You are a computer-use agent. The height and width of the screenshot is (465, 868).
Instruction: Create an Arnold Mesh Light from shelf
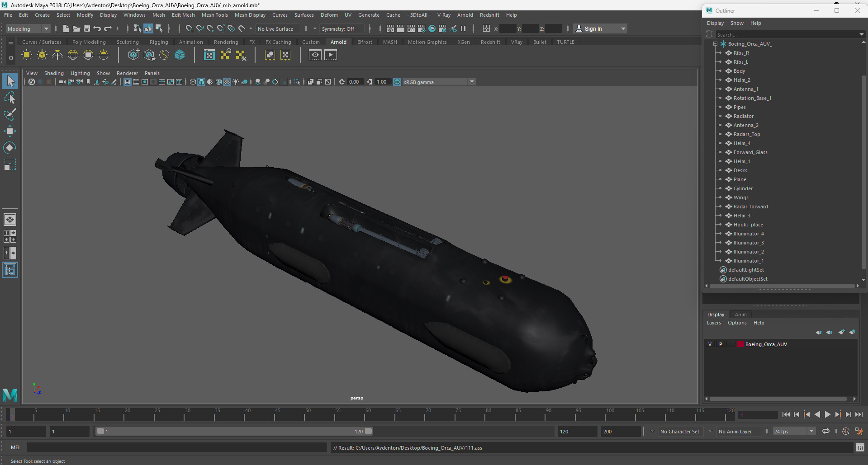point(42,55)
